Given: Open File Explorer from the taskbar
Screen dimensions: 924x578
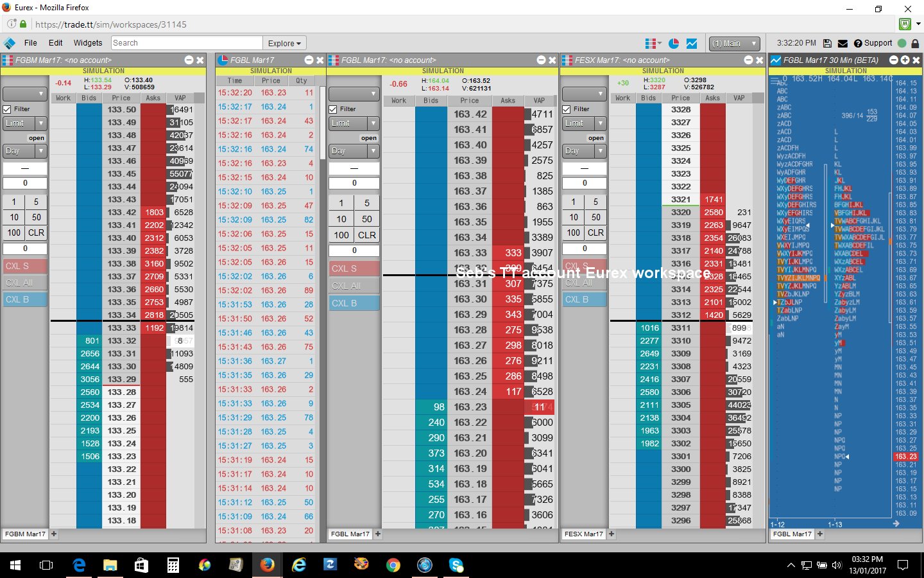Looking at the screenshot, I should coord(110,565).
